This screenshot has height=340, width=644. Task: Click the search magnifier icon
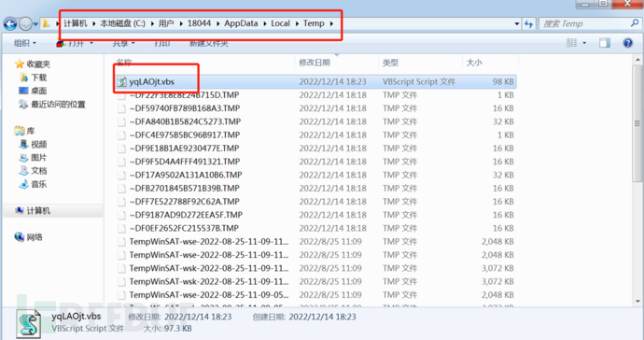(635, 23)
